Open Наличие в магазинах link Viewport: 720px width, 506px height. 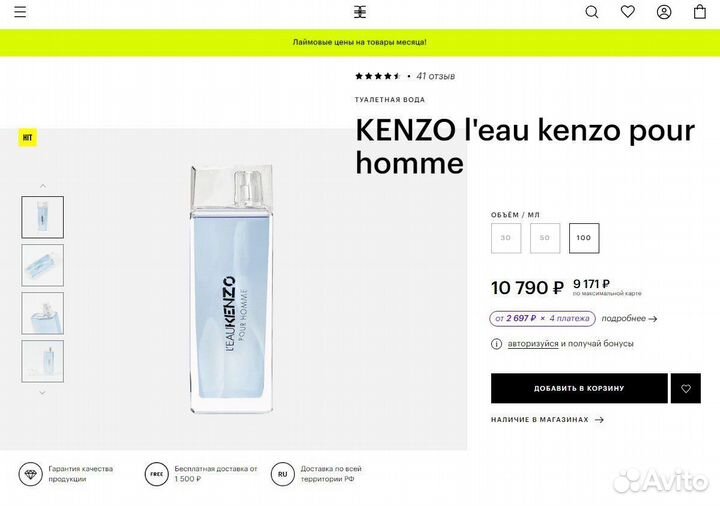pos(547,420)
